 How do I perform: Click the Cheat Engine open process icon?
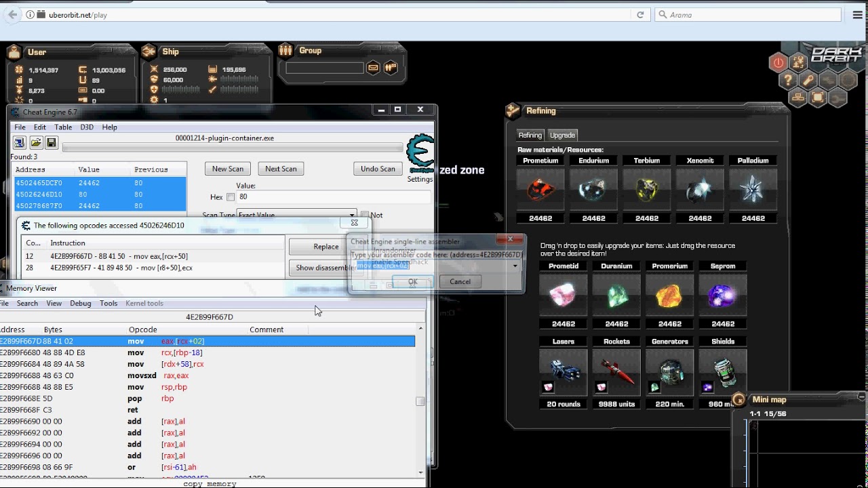(x=19, y=142)
